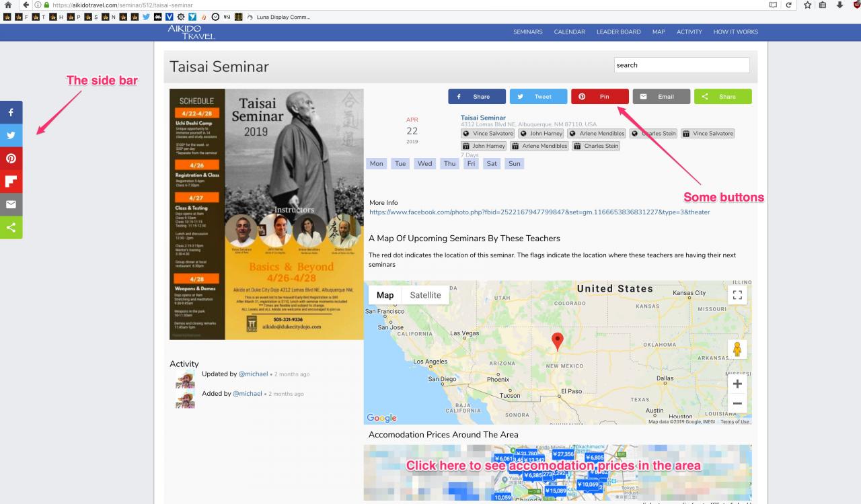Switch map to Satellite view
Viewport: 861px width, 504px height.
point(425,295)
